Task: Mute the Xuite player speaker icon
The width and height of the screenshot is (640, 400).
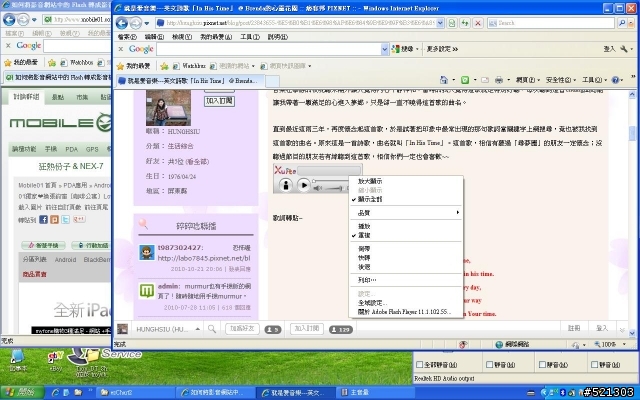Action: 318,188
